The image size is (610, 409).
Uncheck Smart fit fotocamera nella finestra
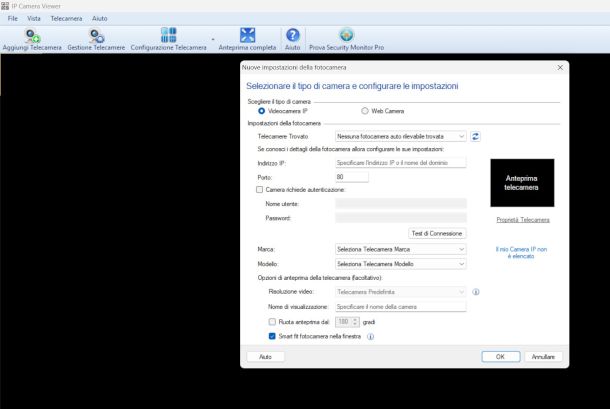click(272, 337)
